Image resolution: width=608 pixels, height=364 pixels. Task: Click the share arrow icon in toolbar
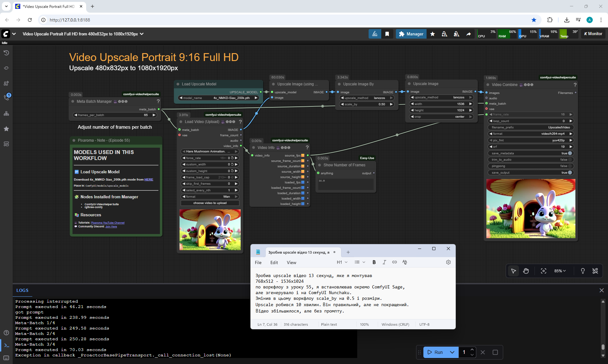point(468,34)
